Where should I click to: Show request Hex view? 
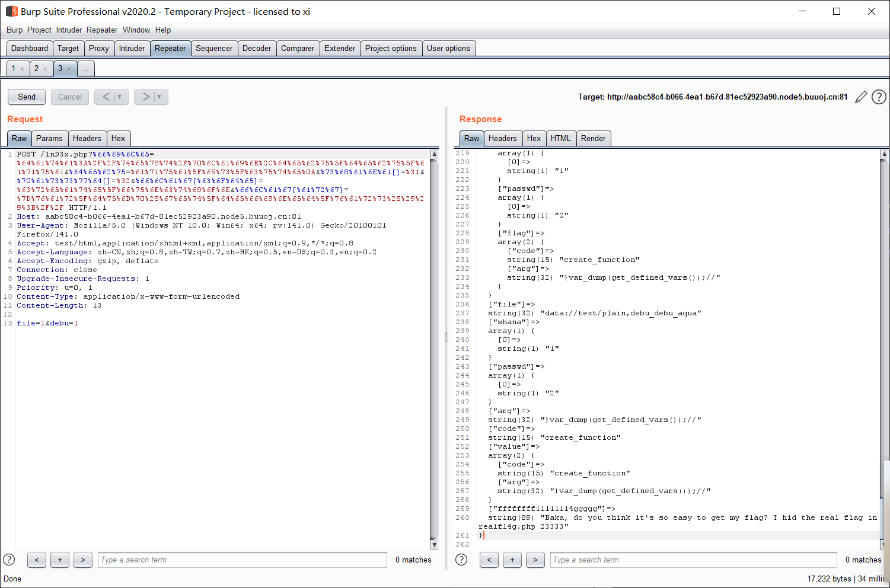[x=118, y=139]
